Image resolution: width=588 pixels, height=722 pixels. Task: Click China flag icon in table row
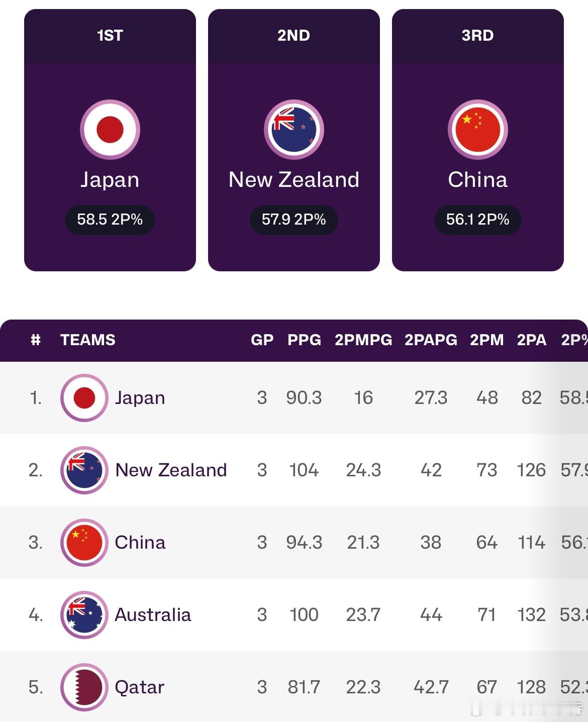84,543
